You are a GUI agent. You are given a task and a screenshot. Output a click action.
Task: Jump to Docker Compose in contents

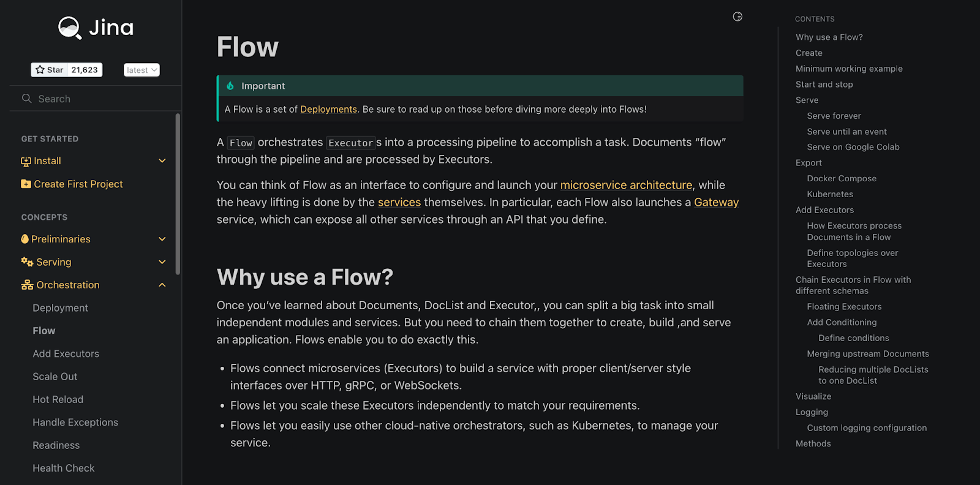pos(842,178)
